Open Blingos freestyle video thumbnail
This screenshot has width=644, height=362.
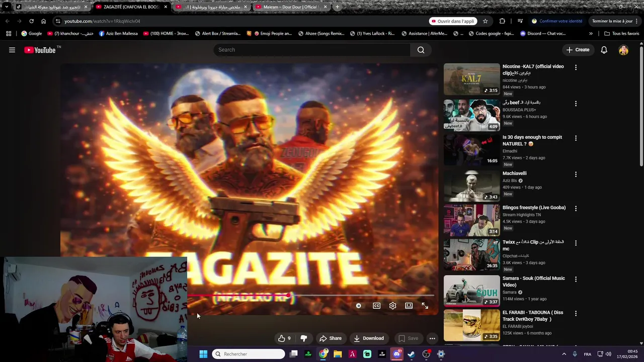[x=471, y=220]
